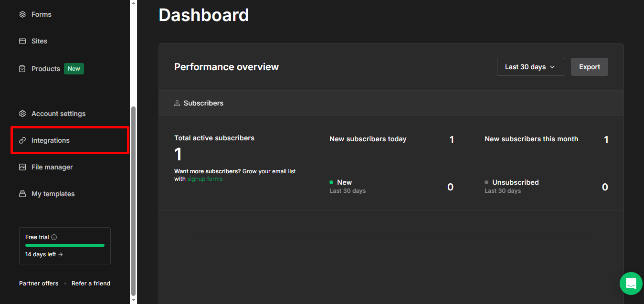Open the live chat bubble
The height and width of the screenshot is (304, 644).
point(631,283)
